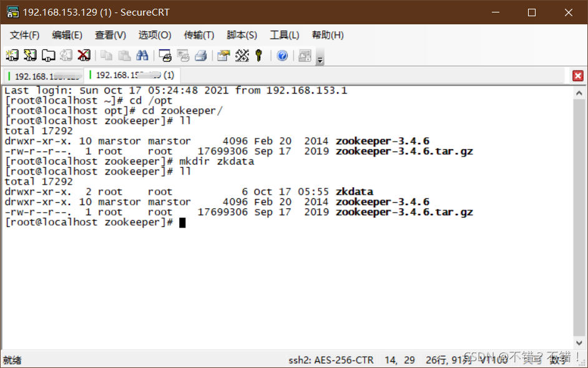Click the '14, 29' cursor position in status bar
588x368 pixels.
399,360
